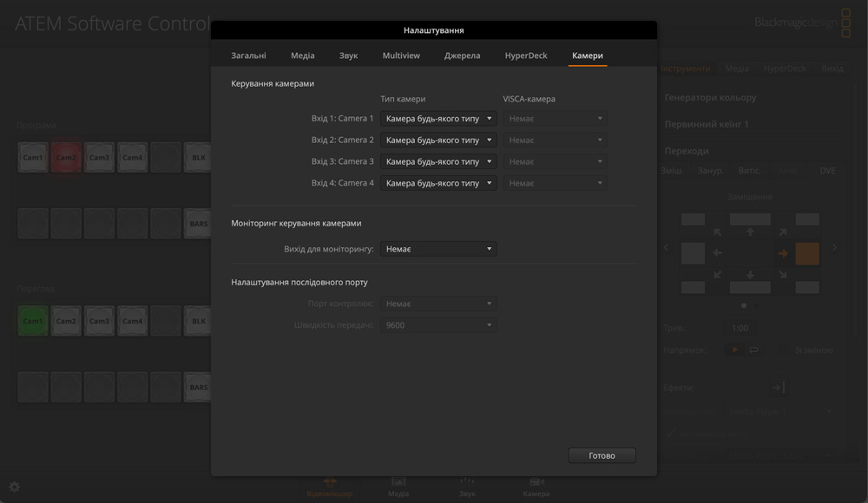Select the up-arrow DVE push direction
Viewport: 868px width, 503px height.
coord(750,232)
